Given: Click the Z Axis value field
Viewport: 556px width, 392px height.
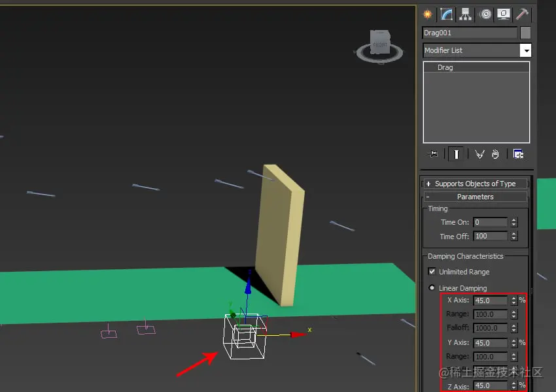Looking at the screenshot, I should click(491, 385).
